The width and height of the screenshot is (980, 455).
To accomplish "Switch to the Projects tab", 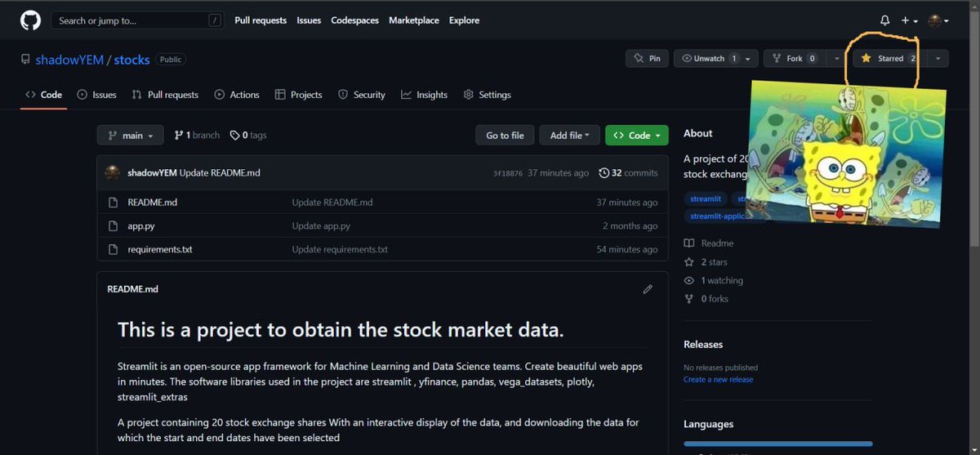I will click(x=299, y=95).
